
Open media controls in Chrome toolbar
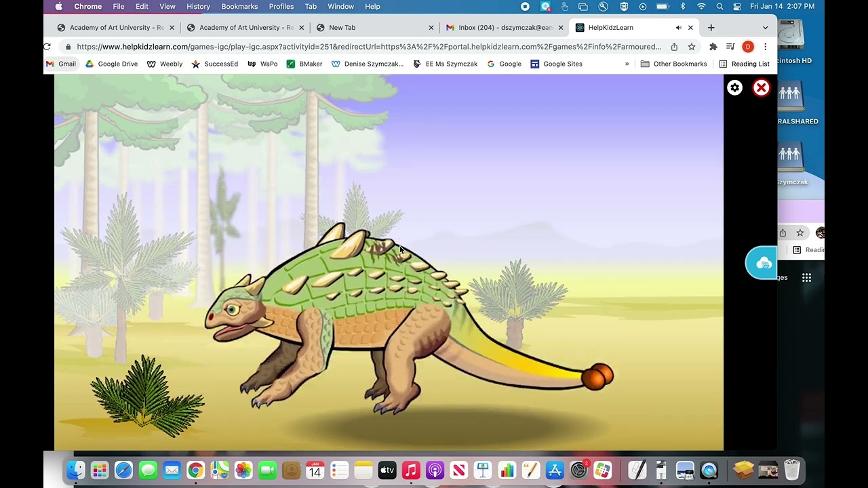coord(730,47)
